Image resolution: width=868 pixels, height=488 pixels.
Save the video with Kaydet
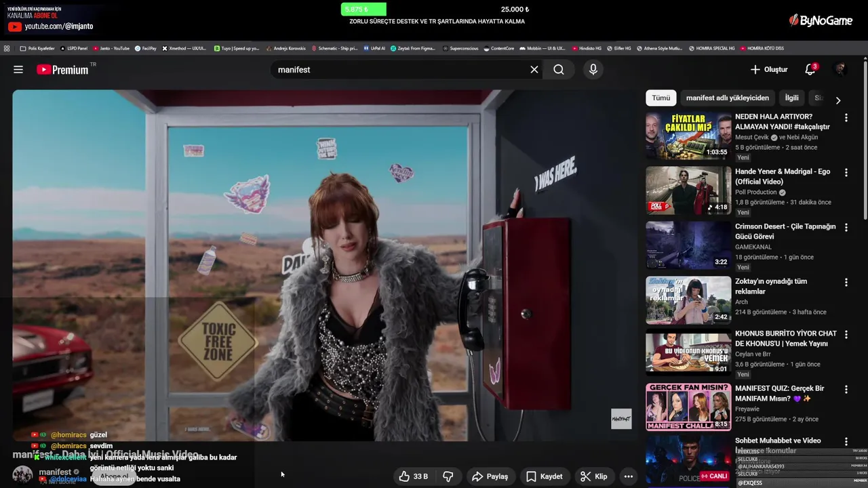pyautogui.click(x=545, y=476)
